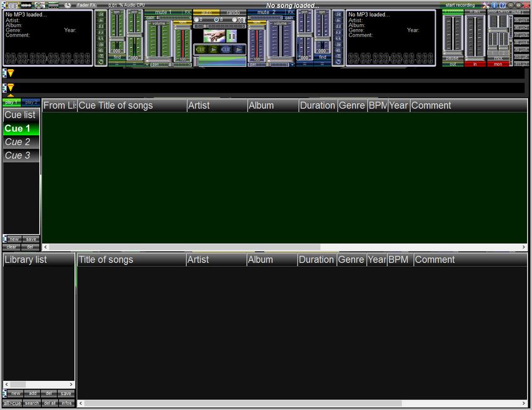Switch to play 1 tab

tap(11, 102)
